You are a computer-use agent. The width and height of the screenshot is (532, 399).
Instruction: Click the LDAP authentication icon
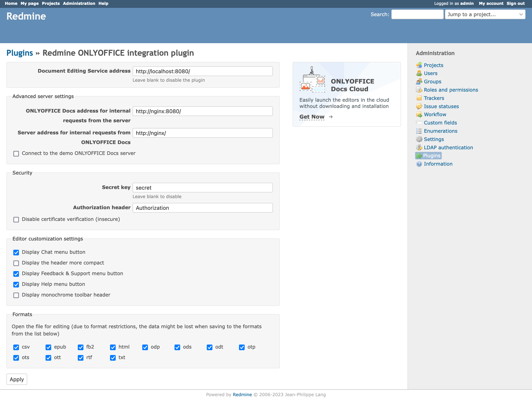tap(419, 147)
